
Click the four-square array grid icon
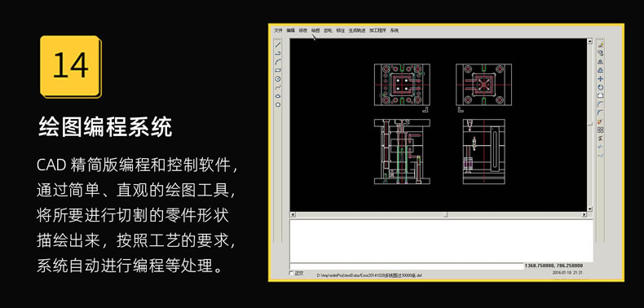pyautogui.click(x=600, y=130)
